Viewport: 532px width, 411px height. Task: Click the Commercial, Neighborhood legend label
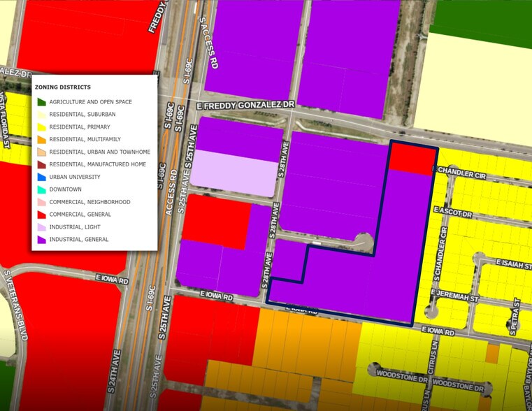pos(89,202)
